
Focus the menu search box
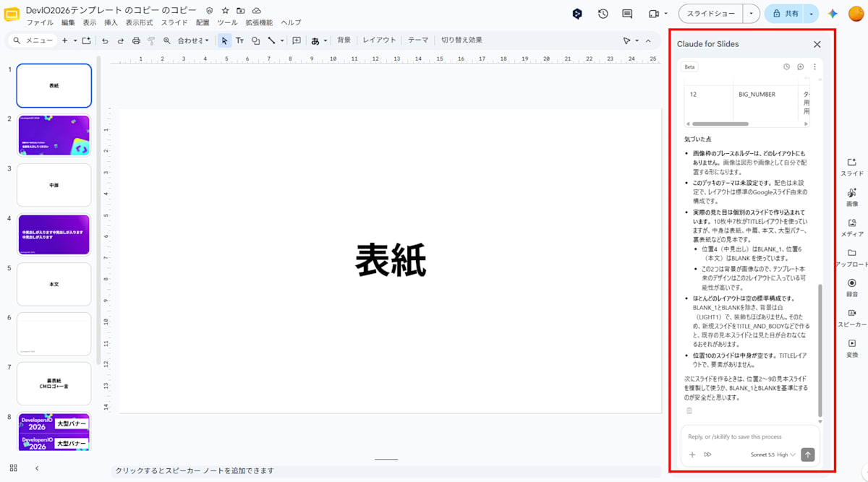point(33,40)
